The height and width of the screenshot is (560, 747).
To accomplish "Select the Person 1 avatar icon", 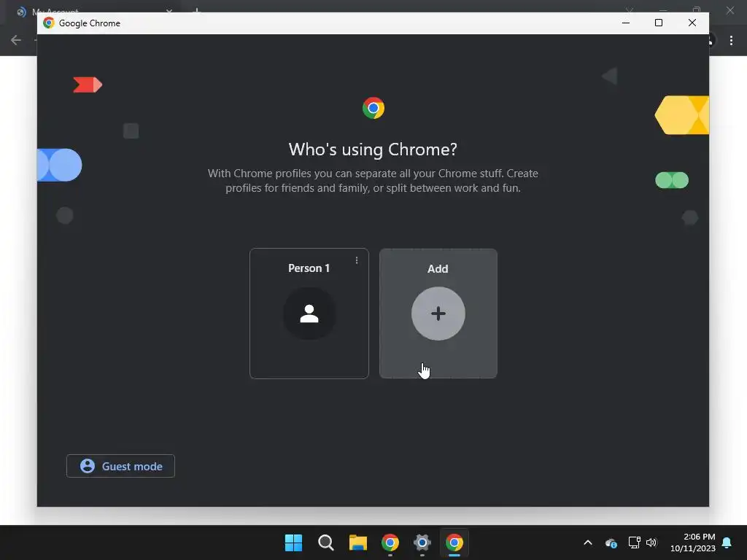I will click(x=309, y=314).
